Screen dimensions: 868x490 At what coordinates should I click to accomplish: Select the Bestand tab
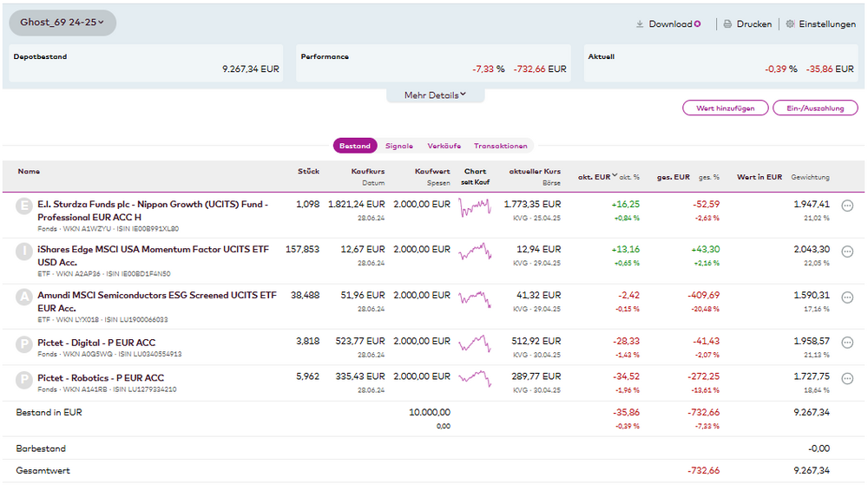pos(355,146)
